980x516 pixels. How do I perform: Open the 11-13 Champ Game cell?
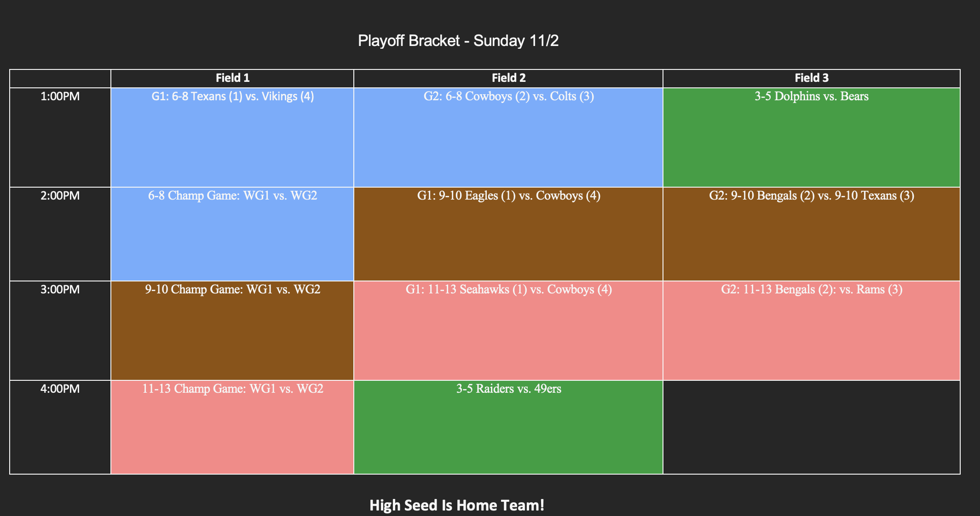point(232,389)
